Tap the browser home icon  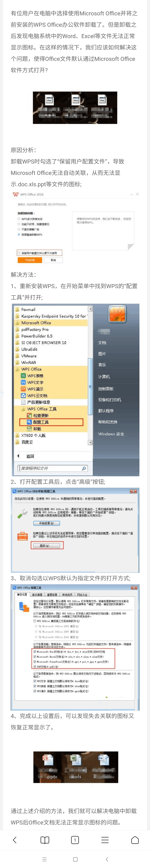pos(135,840)
